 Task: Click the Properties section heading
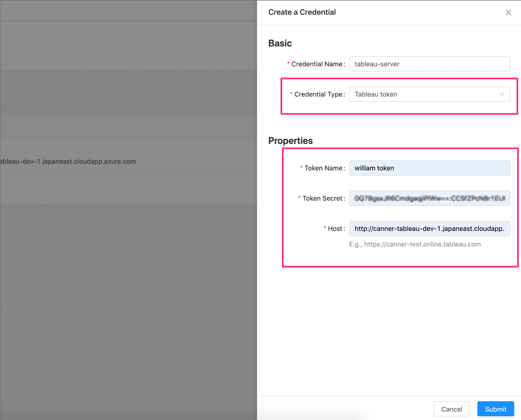tap(291, 141)
